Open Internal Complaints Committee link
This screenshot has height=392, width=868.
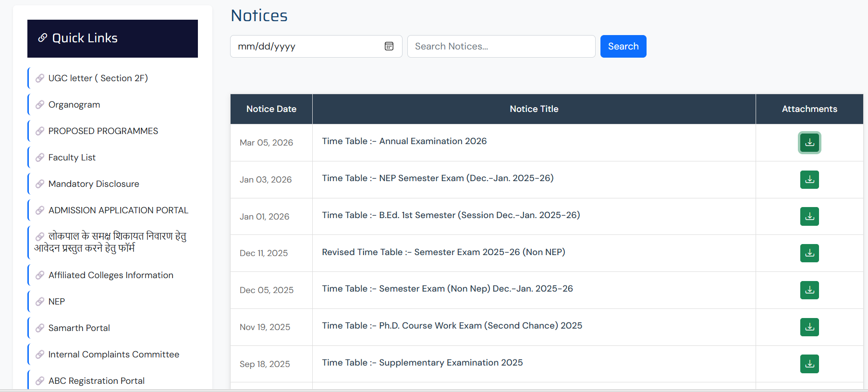click(113, 355)
